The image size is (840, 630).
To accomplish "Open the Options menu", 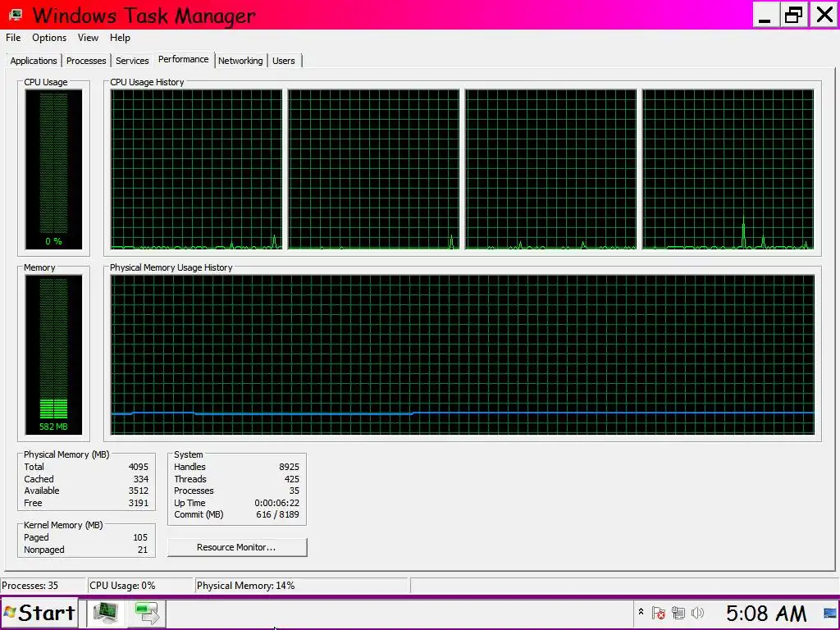I will point(49,38).
